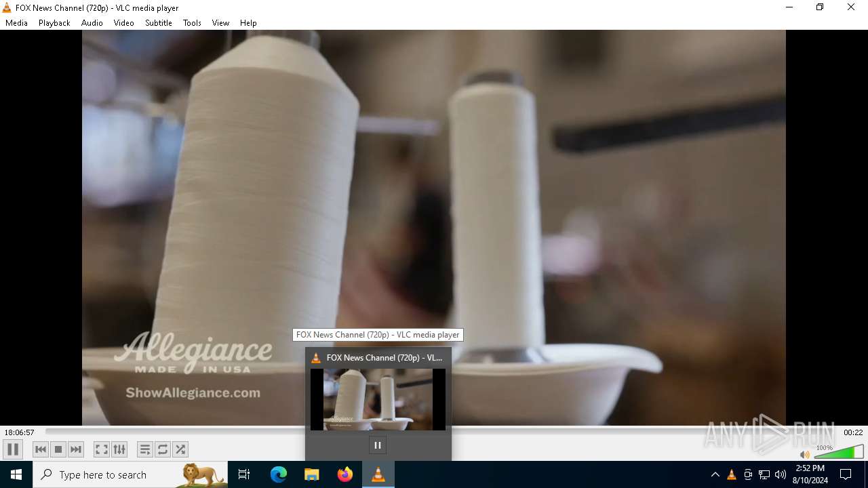Open the clock showing 2:52 PM

point(810,474)
